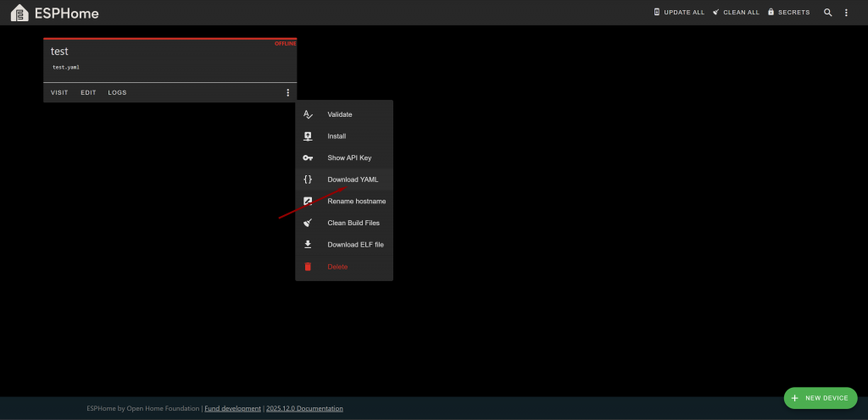Click the green New Device button
This screenshot has width=868, height=420.
coord(820,398)
